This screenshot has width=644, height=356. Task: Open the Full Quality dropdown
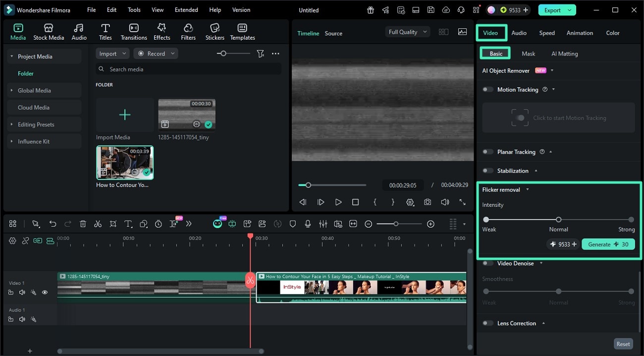[407, 32]
